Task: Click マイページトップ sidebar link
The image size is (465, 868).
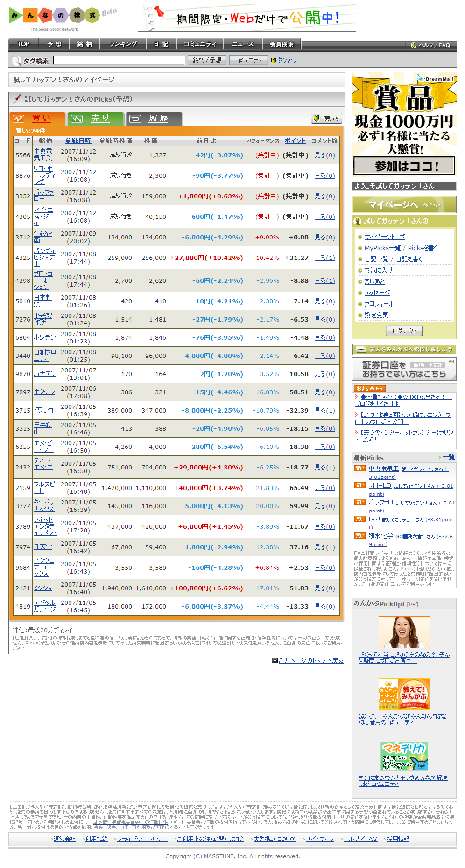Action: coord(385,237)
